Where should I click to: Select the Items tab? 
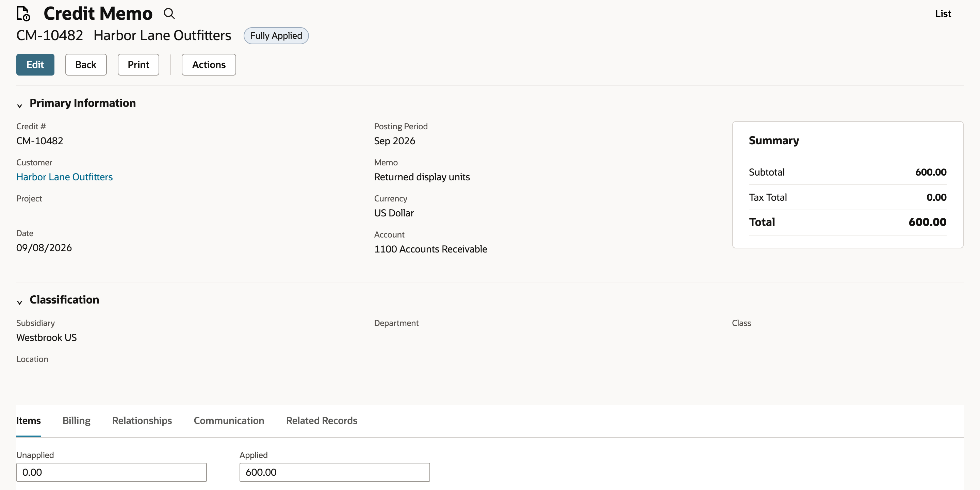click(29, 420)
